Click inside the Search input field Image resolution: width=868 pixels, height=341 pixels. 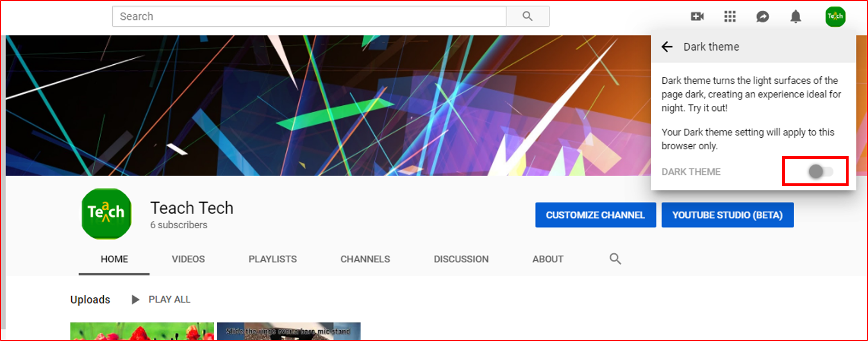pyautogui.click(x=308, y=17)
